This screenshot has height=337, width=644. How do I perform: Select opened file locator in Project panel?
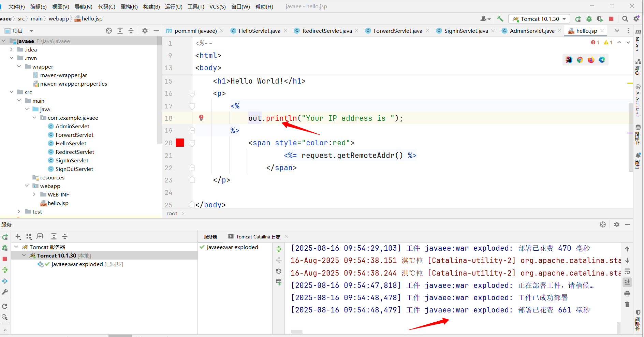(x=109, y=31)
